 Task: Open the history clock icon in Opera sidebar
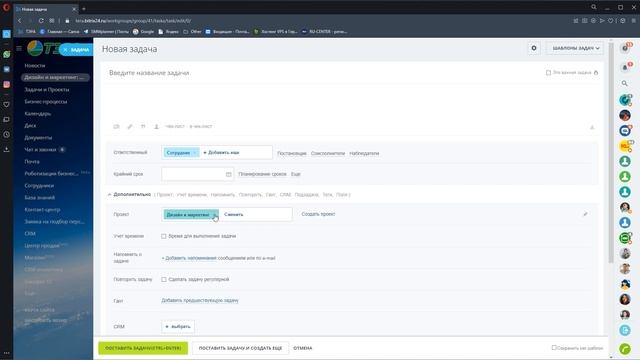coord(7,134)
